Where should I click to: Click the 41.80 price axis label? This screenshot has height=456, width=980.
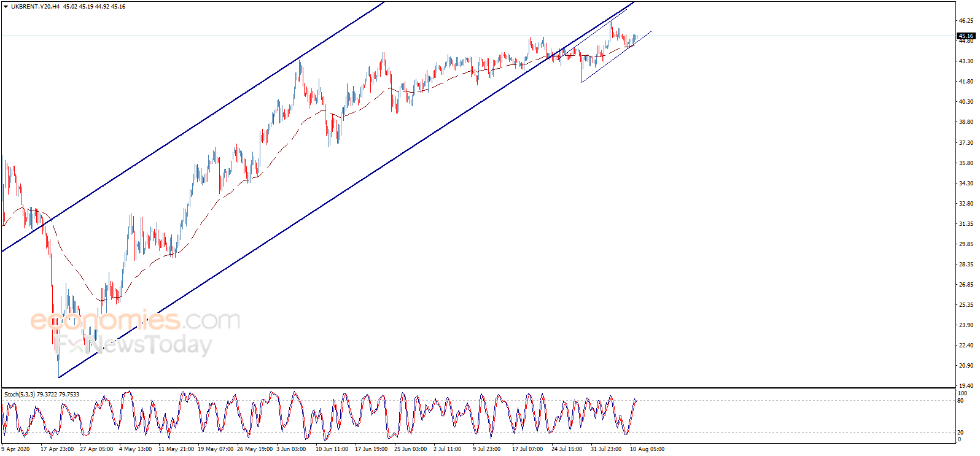tap(966, 81)
